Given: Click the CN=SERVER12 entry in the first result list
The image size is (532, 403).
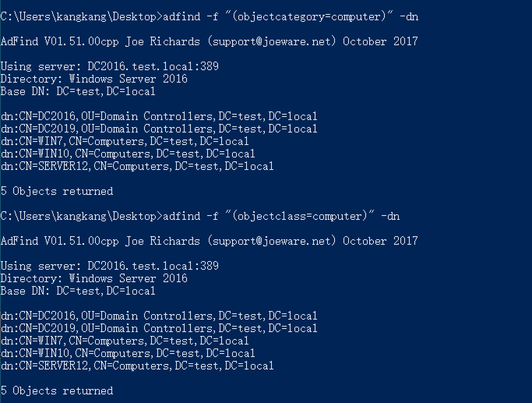Looking at the screenshot, I should [137, 166].
